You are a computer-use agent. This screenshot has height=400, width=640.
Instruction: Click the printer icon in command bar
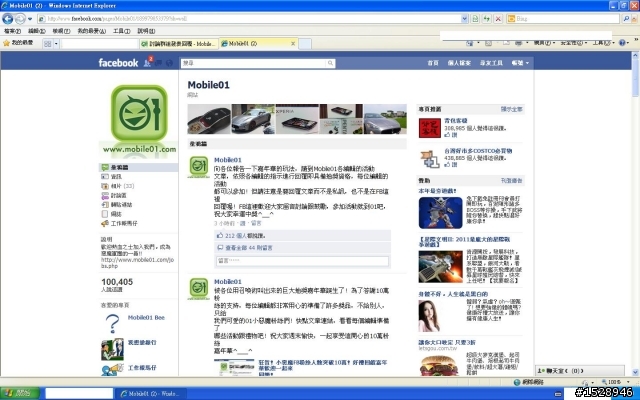point(518,43)
